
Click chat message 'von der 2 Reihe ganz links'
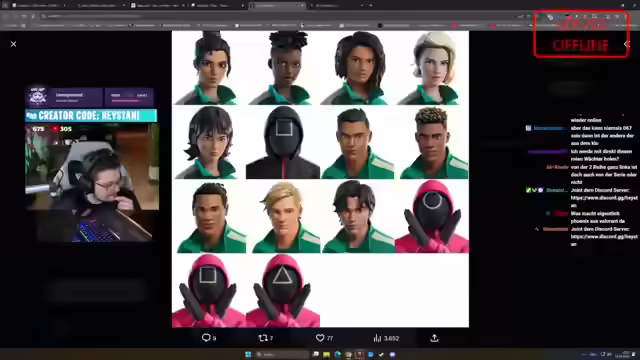(604, 175)
